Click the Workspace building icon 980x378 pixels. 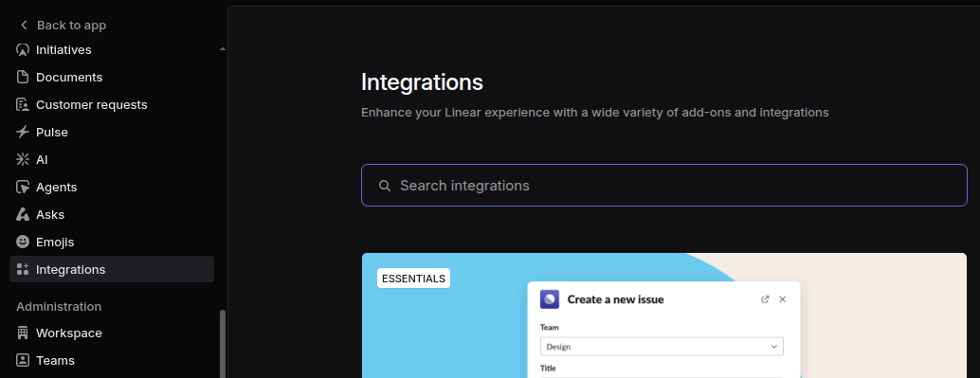click(x=23, y=333)
